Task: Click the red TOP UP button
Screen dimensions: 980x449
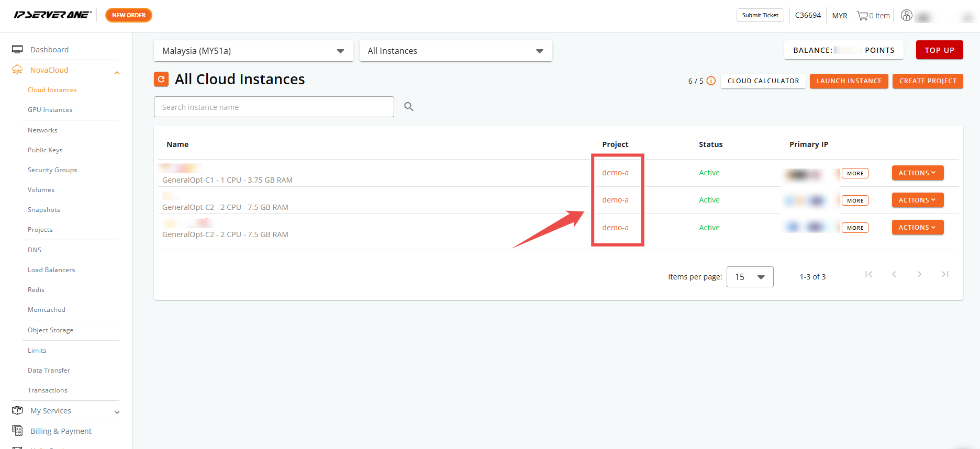Action: click(x=939, y=50)
